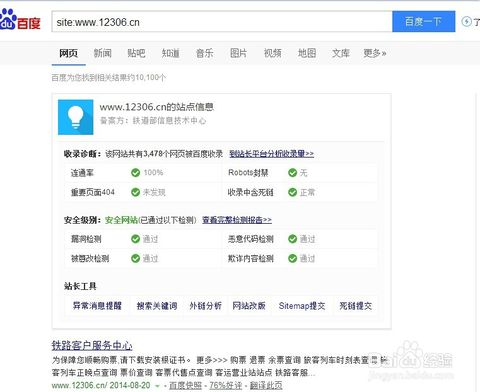Open the 贴吧 tab
This screenshot has width=480, height=392.
(x=136, y=53)
